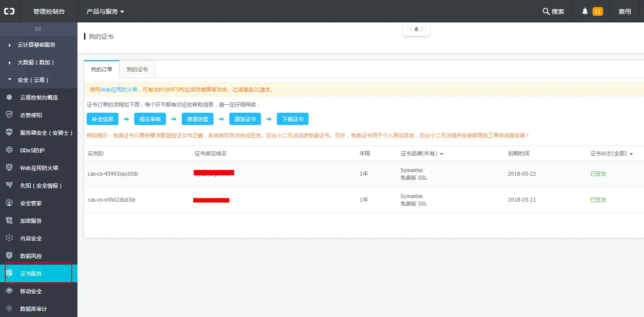Collapse the sidebar using the grip handle
Viewport: 644px width, 317px height.
tap(38, 29)
